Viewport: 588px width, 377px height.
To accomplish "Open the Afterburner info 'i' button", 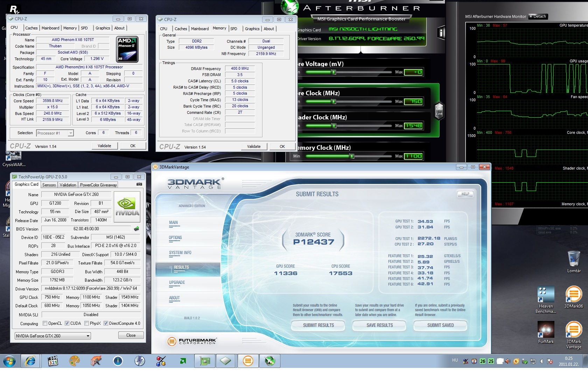I will tap(441, 33).
